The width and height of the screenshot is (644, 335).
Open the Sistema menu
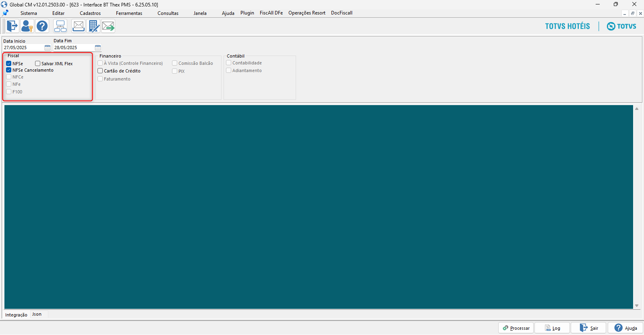coord(29,13)
